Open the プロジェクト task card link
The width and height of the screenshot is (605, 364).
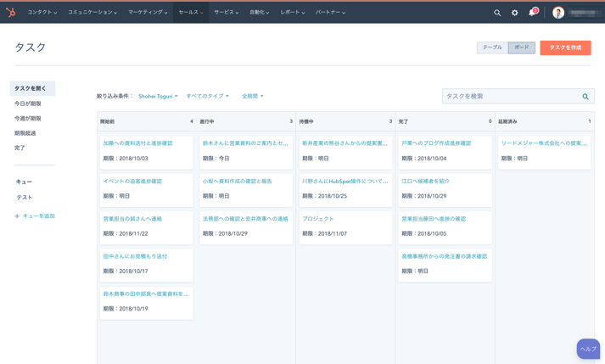pyautogui.click(x=318, y=219)
